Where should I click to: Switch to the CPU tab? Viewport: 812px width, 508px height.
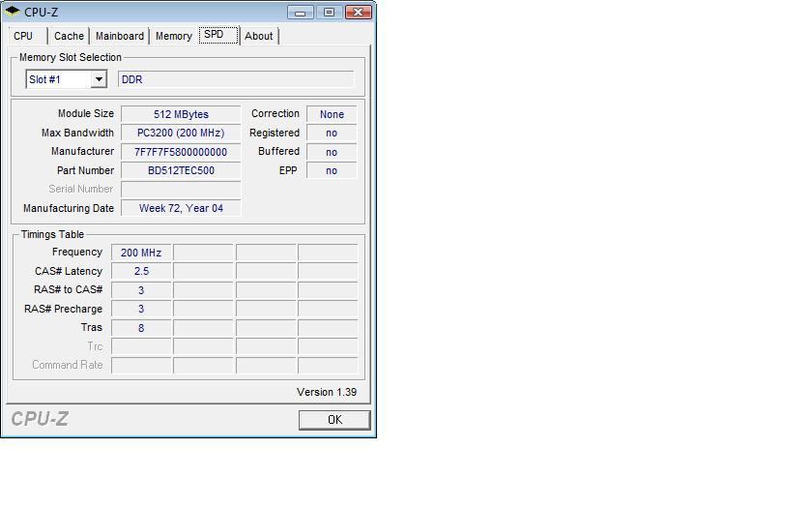23,37
